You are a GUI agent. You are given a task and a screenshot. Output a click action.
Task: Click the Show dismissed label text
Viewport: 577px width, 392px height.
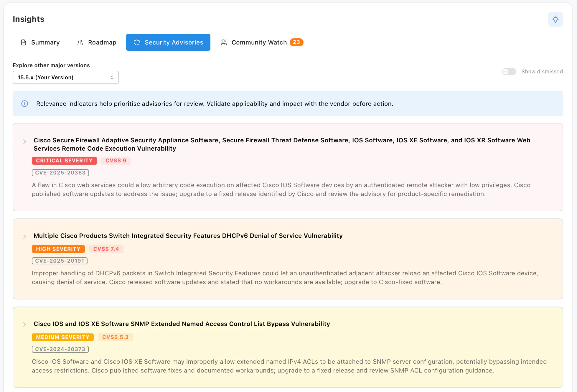click(542, 72)
